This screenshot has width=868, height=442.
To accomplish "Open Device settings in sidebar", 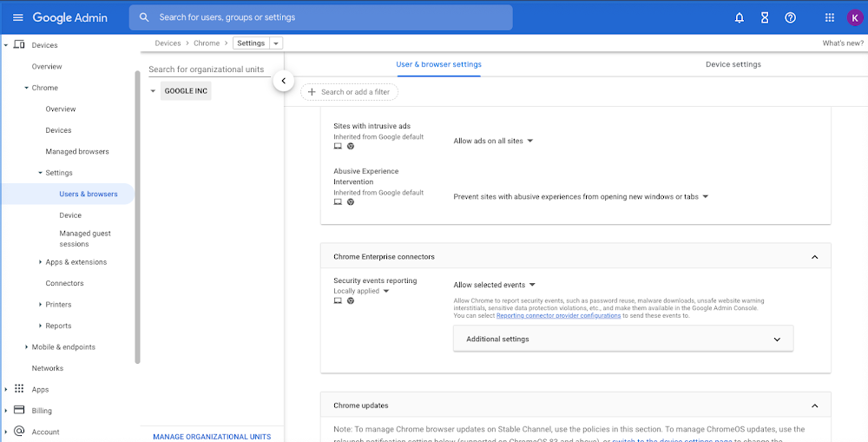I will pos(70,214).
